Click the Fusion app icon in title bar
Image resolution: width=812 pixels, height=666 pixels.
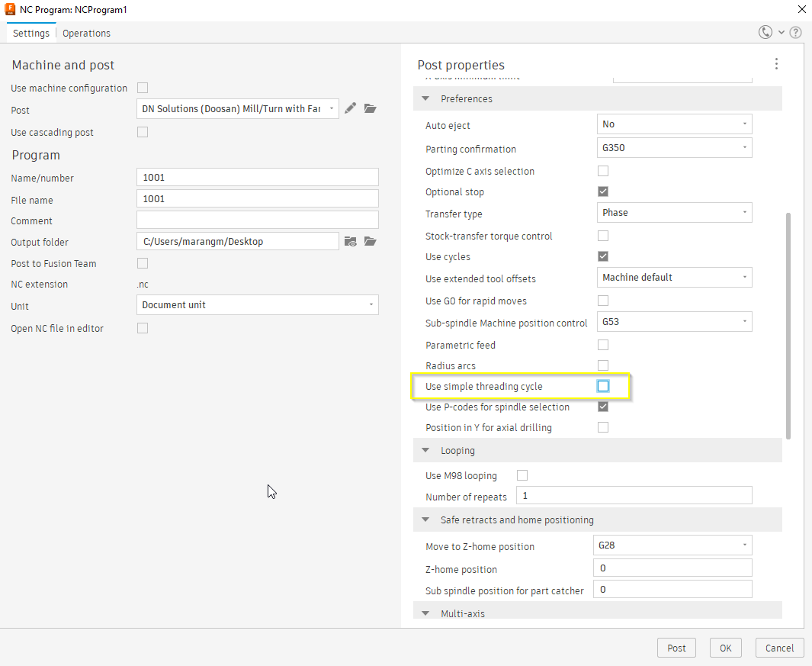pyautogui.click(x=11, y=10)
